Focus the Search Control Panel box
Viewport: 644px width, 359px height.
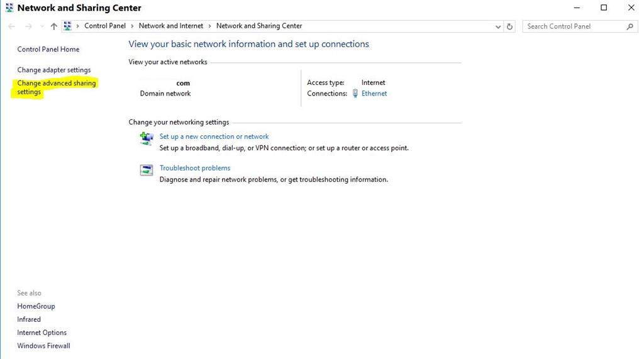pyautogui.click(x=574, y=26)
